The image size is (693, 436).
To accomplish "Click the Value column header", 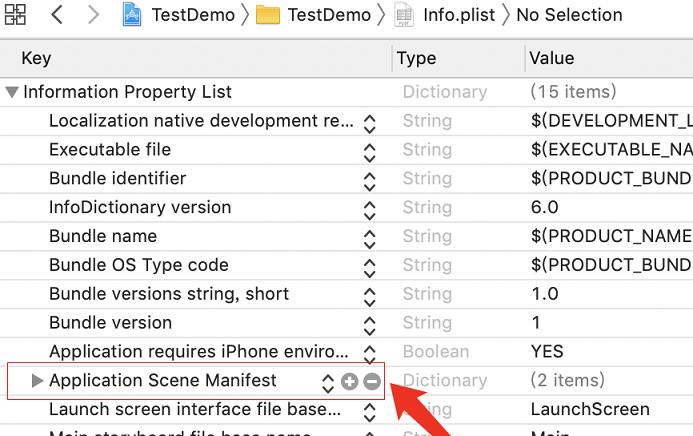I will click(551, 59).
